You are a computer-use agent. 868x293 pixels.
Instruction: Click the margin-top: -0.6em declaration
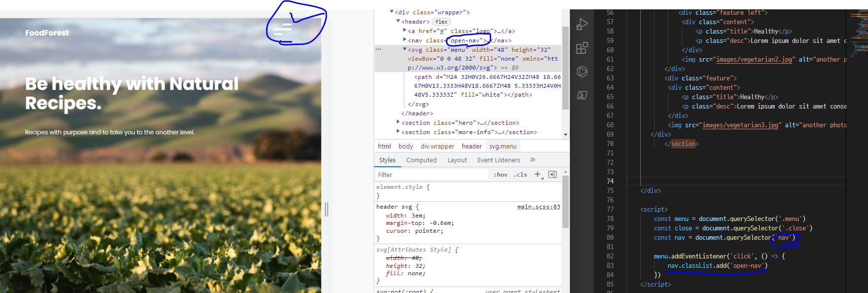click(x=420, y=223)
